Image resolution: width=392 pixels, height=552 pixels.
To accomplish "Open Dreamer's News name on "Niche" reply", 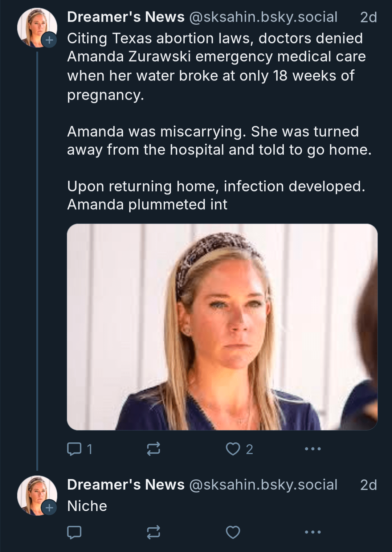I will [126, 485].
